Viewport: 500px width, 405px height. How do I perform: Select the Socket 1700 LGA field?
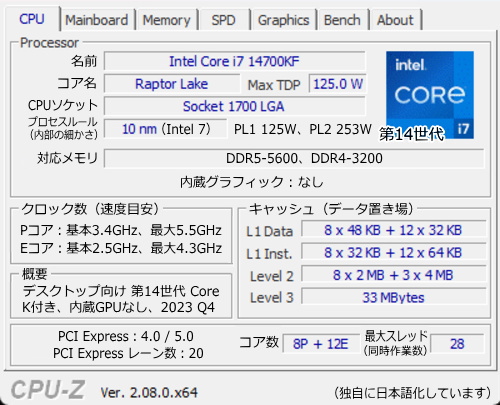pos(234,106)
